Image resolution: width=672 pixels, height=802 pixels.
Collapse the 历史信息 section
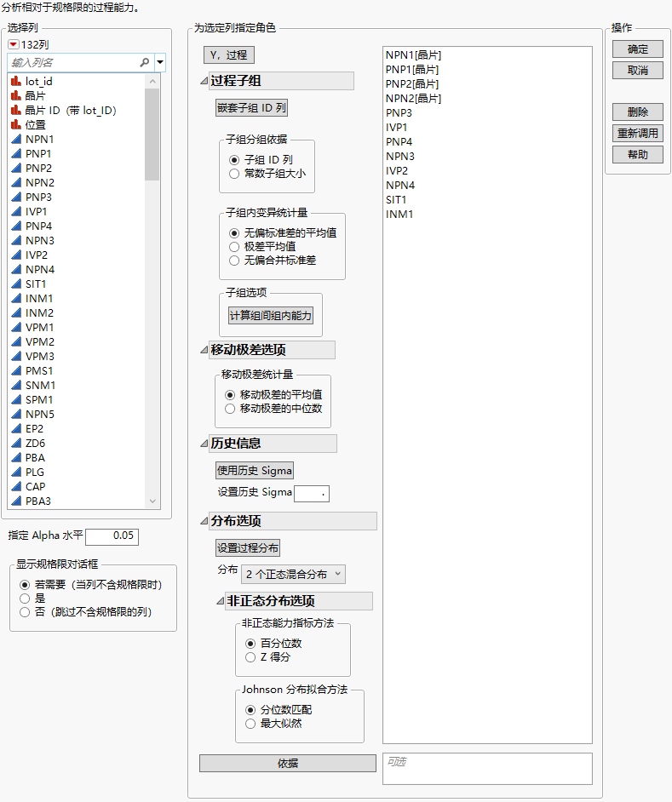tap(204, 444)
